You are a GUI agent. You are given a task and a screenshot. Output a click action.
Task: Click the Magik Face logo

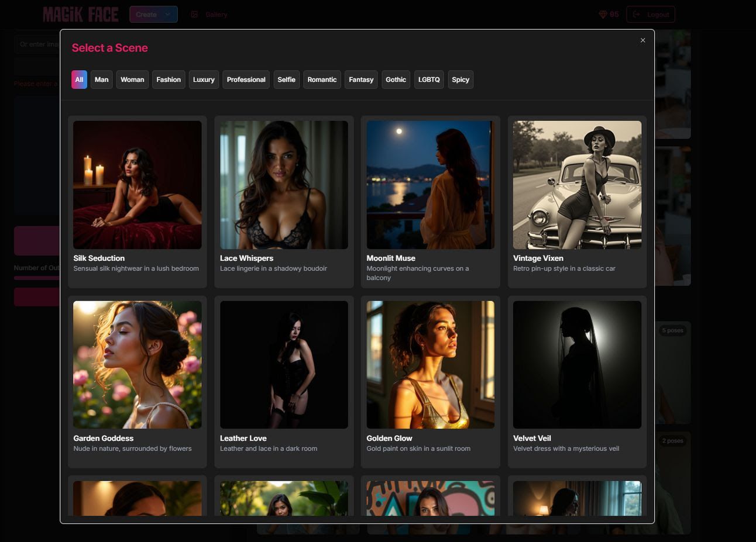click(x=81, y=15)
